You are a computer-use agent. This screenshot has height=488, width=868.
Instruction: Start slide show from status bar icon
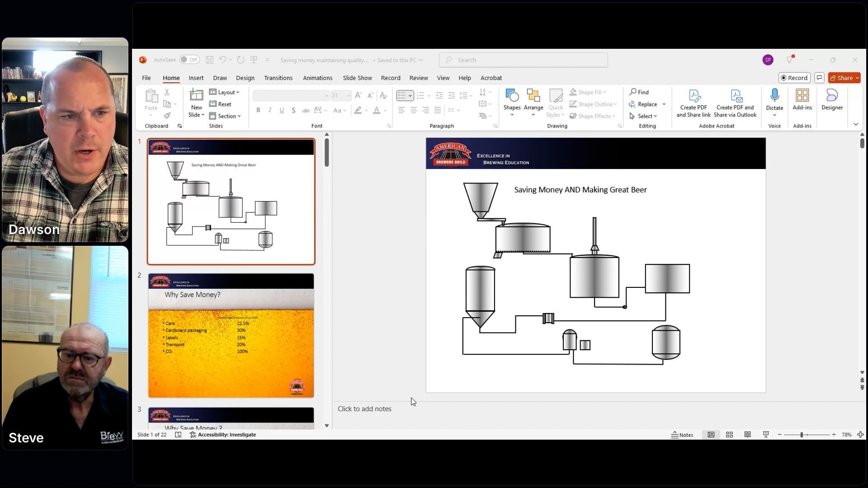tap(766, 435)
